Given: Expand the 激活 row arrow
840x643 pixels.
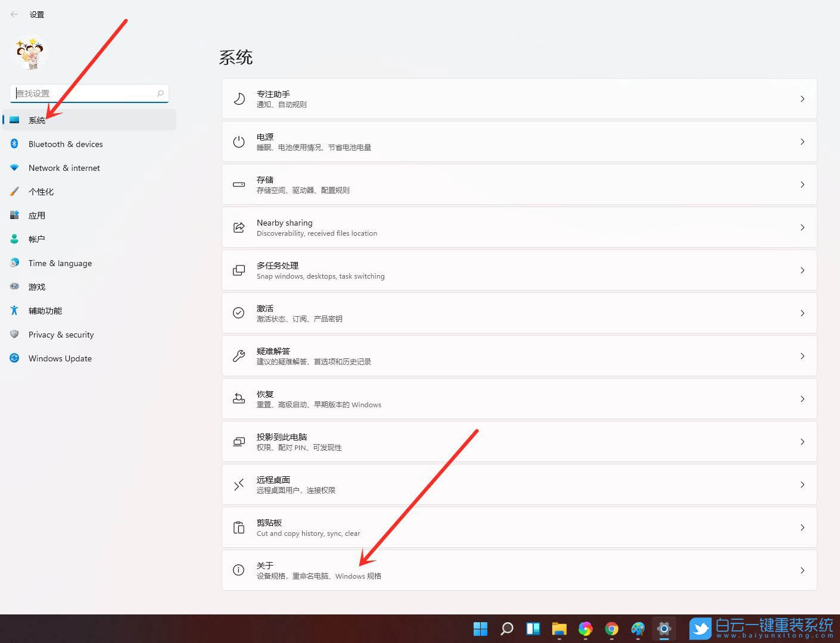Looking at the screenshot, I should (802, 313).
